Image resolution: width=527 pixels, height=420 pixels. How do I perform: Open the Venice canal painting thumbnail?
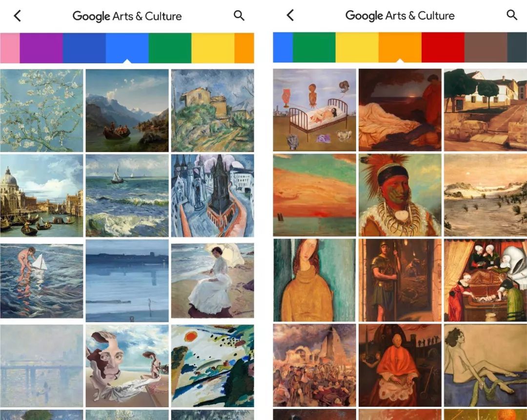tap(41, 196)
